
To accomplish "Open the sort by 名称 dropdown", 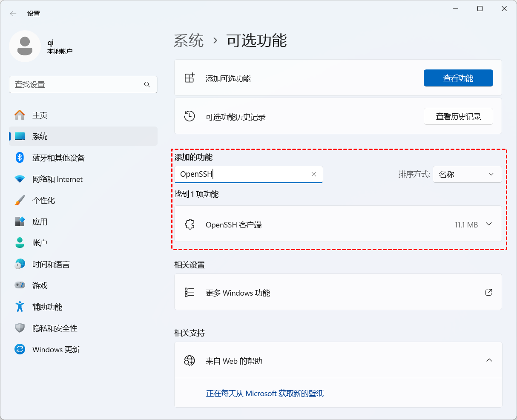I will [x=467, y=174].
